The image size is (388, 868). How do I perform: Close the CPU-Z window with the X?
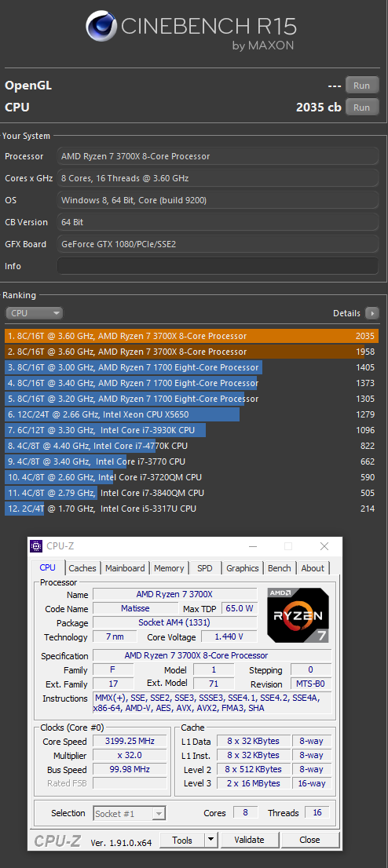[x=324, y=546]
